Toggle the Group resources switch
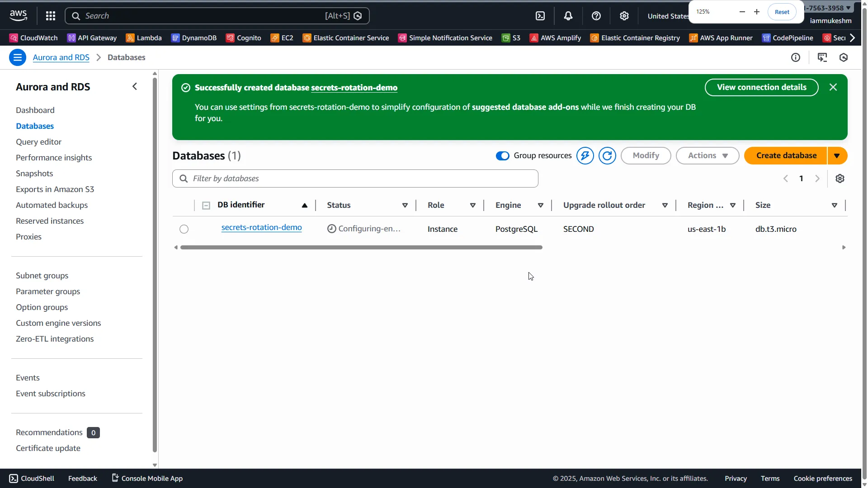The image size is (868, 488). (x=502, y=155)
